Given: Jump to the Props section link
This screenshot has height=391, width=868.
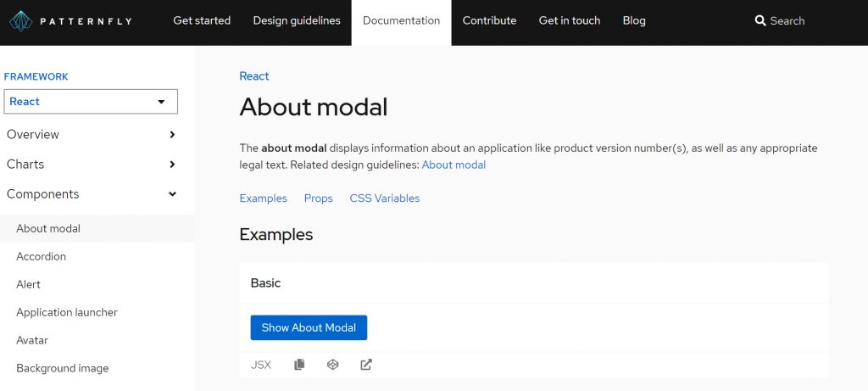Looking at the screenshot, I should pyautogui.click(x=319, y=198).
